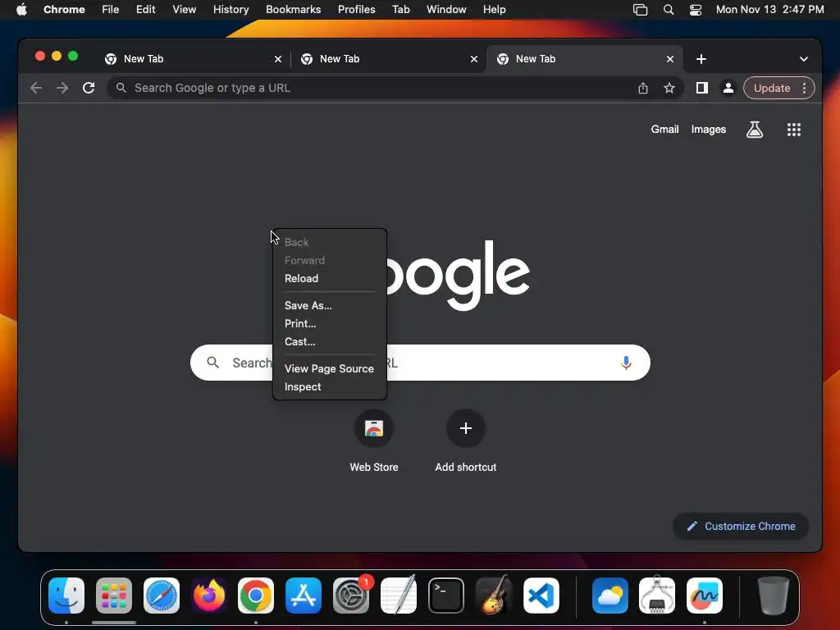Image resolution: width=840 pixels, height=630 pixels.
Task: Open the Bookmarks menu
Action: [293, 10]
